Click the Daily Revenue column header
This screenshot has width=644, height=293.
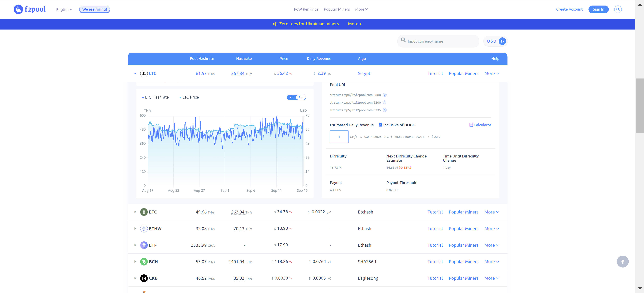(x=319, y=59)
